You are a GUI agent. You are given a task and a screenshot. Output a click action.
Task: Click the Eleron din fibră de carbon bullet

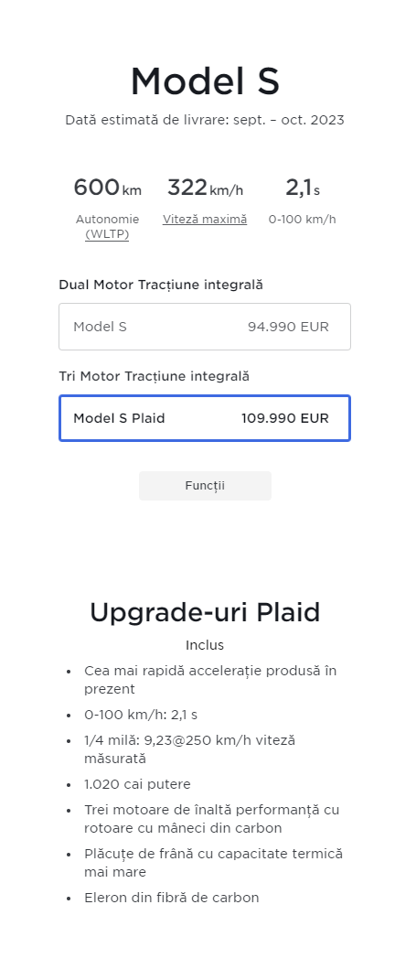coord(171,899)
